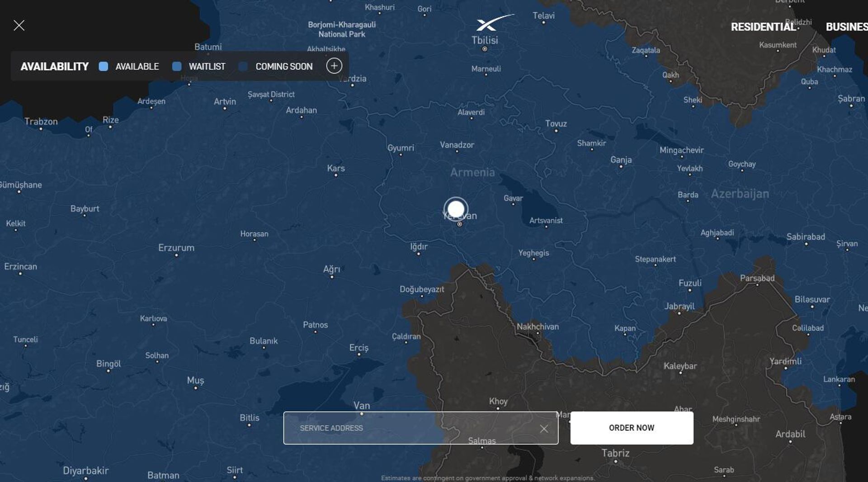Viewport: 868px width, 482px height.
Task: Click the Tbilisi city marker dot
Action: coord(485,49)
